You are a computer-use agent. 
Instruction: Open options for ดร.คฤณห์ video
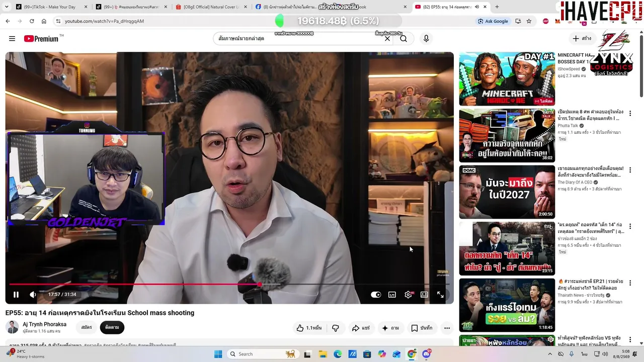(x=630, y=227)
